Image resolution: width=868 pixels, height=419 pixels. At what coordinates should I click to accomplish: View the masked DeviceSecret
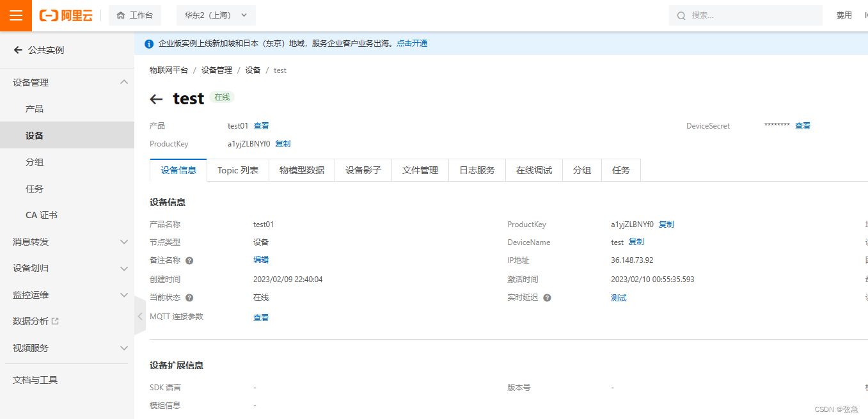pos(803,126)
